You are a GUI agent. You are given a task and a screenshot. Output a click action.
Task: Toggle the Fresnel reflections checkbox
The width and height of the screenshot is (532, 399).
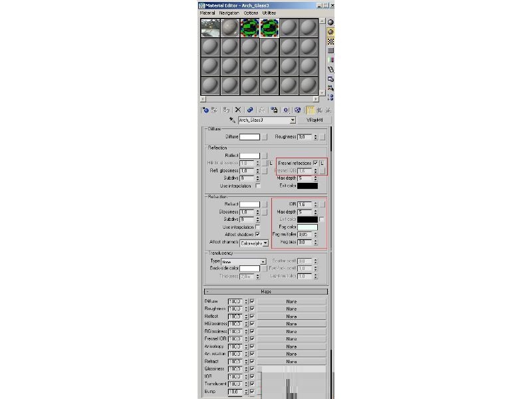click(315, 163)
